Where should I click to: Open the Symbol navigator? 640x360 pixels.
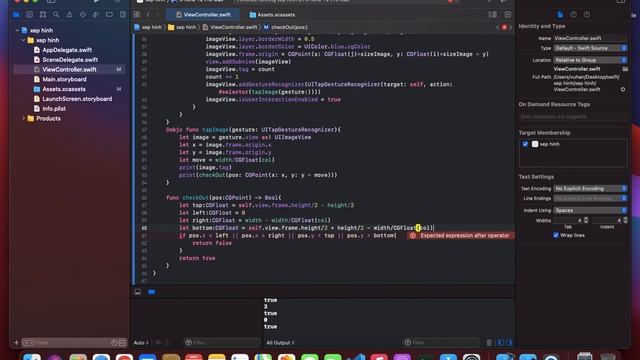click(43, 15)
